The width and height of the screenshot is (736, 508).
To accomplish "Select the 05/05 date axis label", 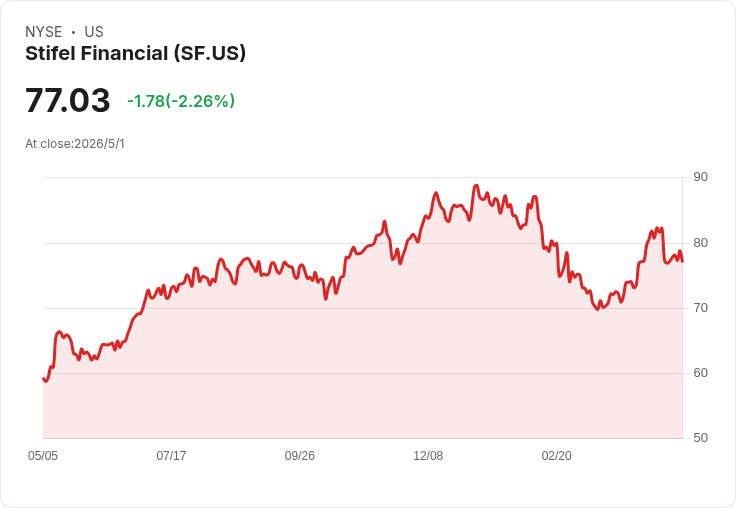I will [x=43, y=456].
